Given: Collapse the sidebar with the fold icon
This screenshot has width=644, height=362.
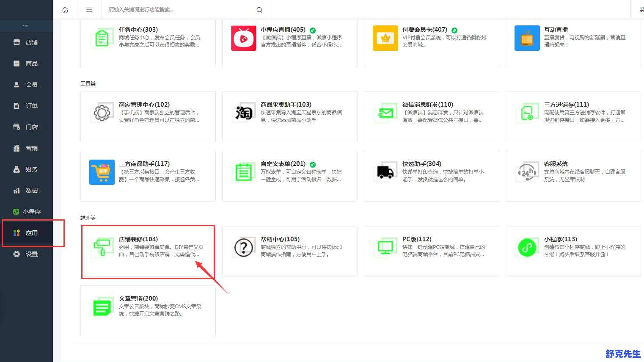Looking at the screenshot, I should [x=26, y=25].
